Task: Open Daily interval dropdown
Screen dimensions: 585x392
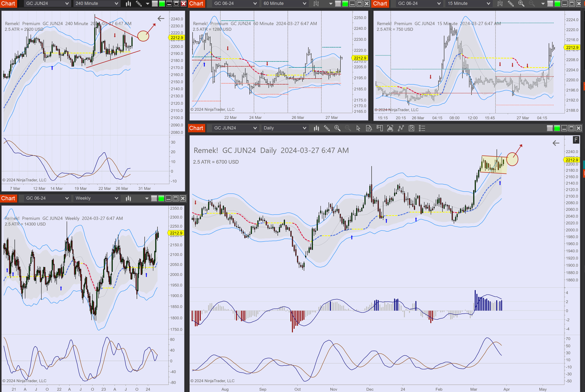Action: [285, 128]
